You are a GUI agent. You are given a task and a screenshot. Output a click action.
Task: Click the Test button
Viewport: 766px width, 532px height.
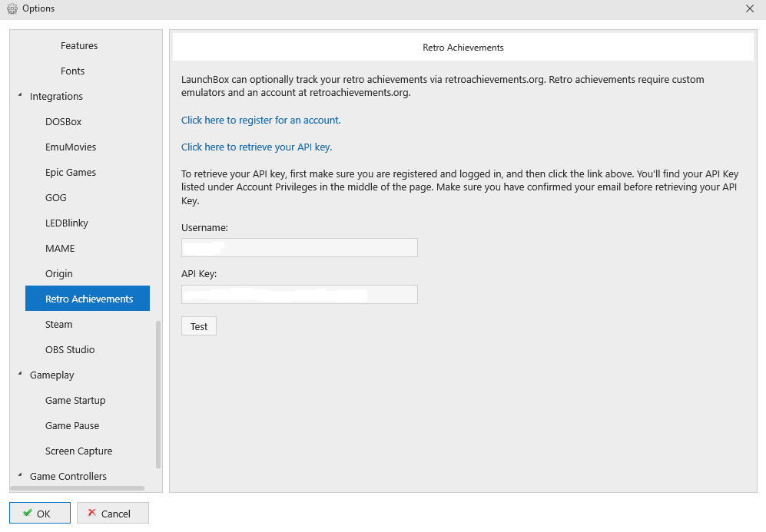point(199,326)
